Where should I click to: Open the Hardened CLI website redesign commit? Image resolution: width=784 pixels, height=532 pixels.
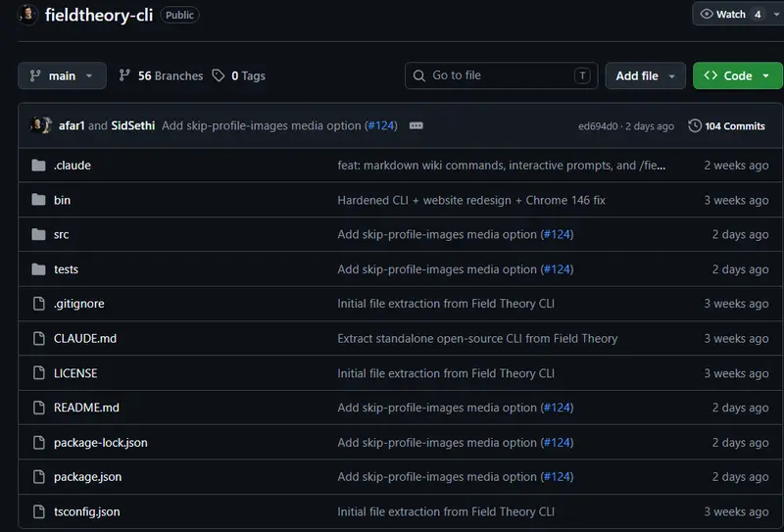pos(471,200)
